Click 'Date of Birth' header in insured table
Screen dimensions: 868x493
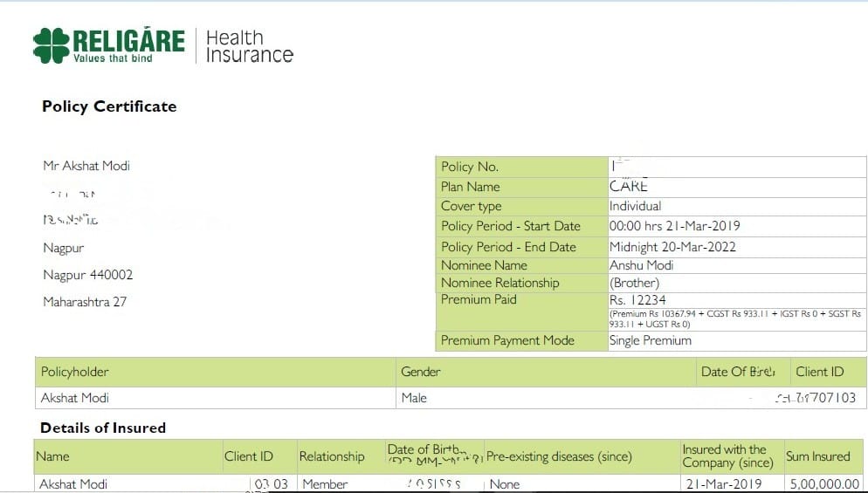pos(435,453)
